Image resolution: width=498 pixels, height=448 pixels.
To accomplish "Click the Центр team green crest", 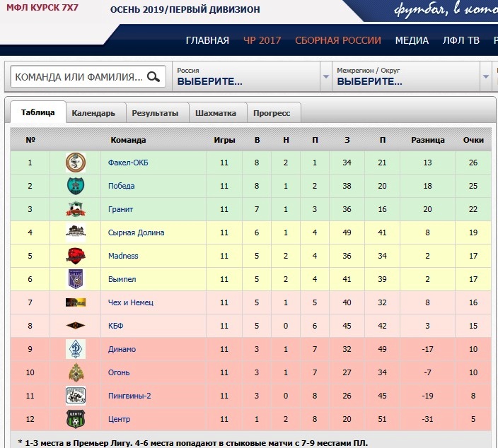I will click(76, 419).
